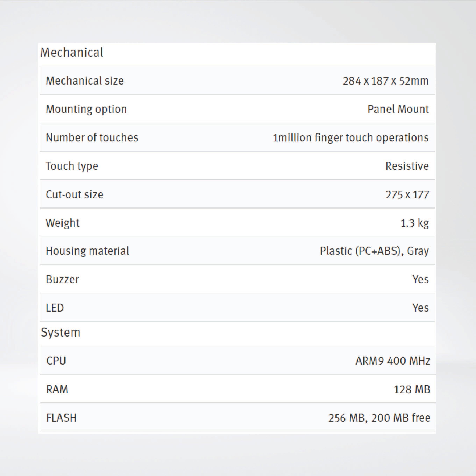The width and height of the screenshot is (476, 476).
Task: Click the ARM9 400 MHz CPU value
Action: [x=393, y=361]
